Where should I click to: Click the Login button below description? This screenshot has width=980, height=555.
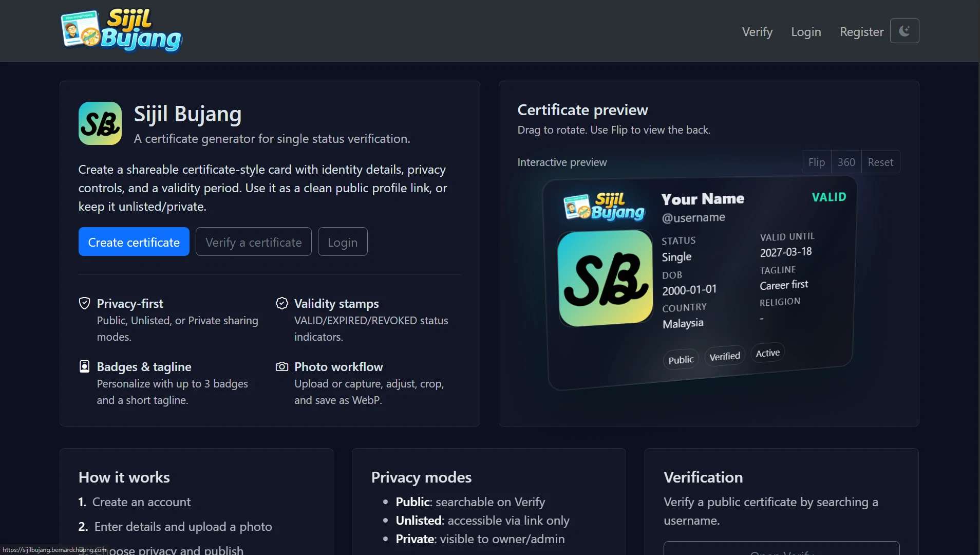(343, 242)
